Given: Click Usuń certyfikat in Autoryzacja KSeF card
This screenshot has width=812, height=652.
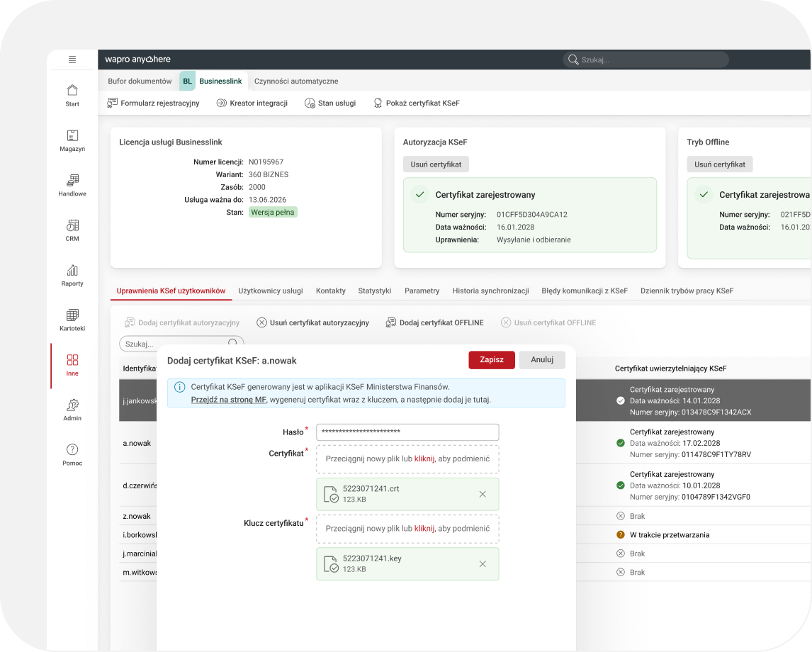Looking at the screenshot, I should [x=436, y=164].
